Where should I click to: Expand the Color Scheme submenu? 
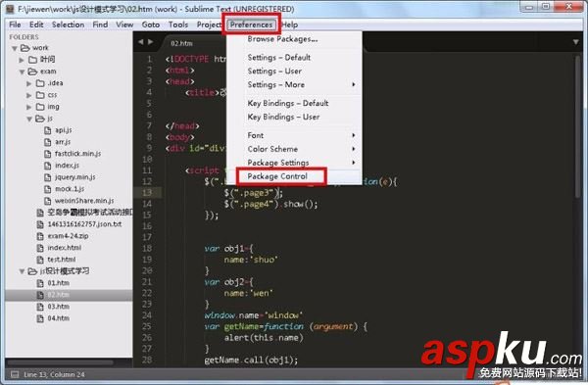[294, 149]
